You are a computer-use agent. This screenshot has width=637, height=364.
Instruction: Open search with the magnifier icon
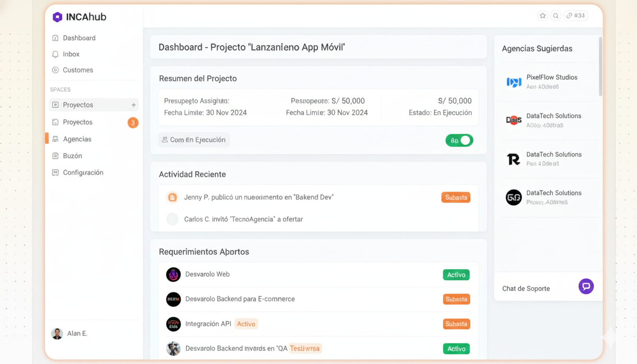click(x=556, y=16)
